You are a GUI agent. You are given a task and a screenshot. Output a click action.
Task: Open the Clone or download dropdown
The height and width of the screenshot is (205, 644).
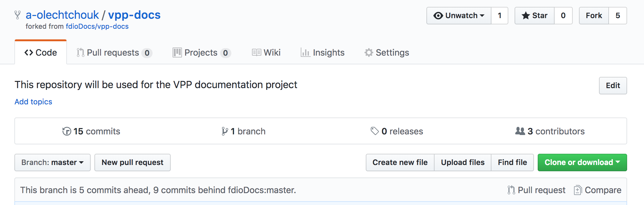[582, 162]
